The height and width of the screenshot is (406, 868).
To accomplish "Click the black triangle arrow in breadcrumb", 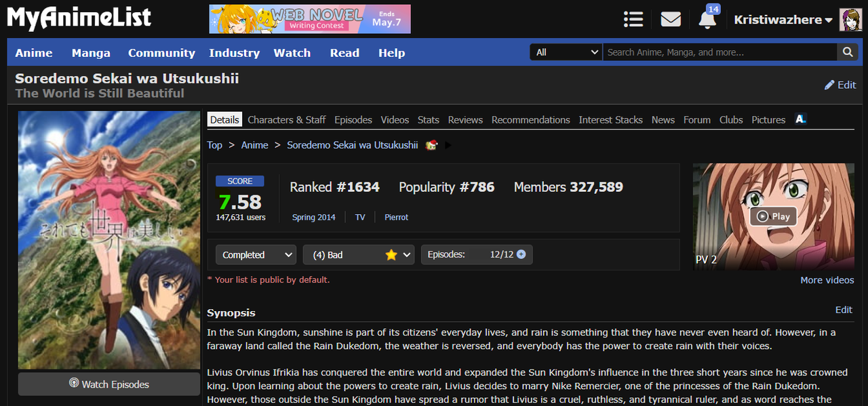I will [x=448, y=145].
